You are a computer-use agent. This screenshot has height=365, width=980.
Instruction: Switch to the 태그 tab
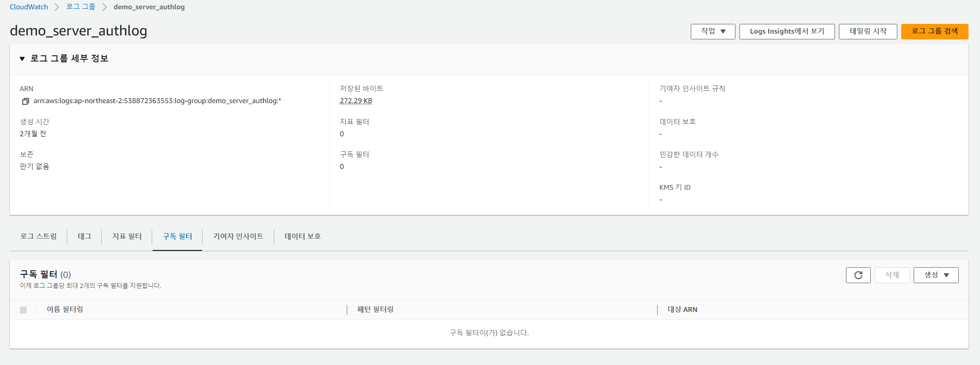[x=84, y=236]
